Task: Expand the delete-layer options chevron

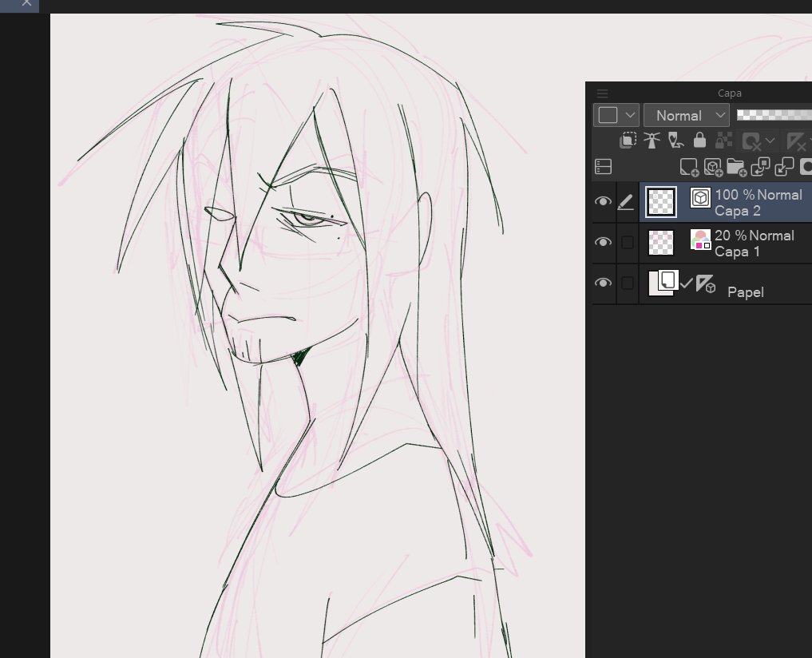Action: tap(770, 141)
